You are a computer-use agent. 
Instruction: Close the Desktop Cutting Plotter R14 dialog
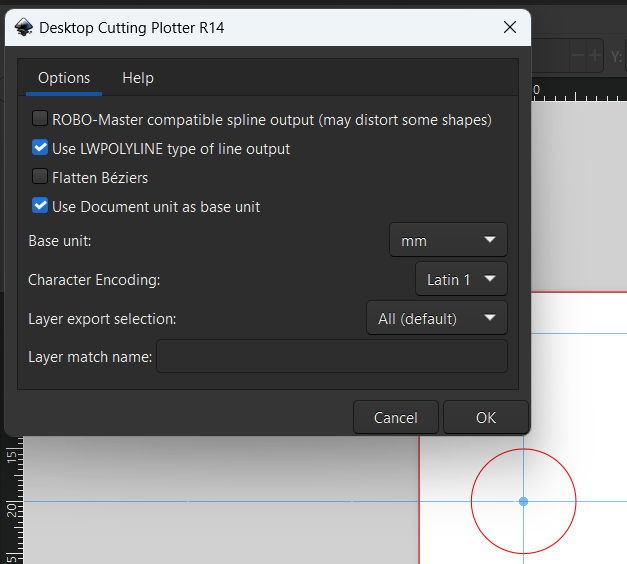pyautogui.click(x=510, y=27)
